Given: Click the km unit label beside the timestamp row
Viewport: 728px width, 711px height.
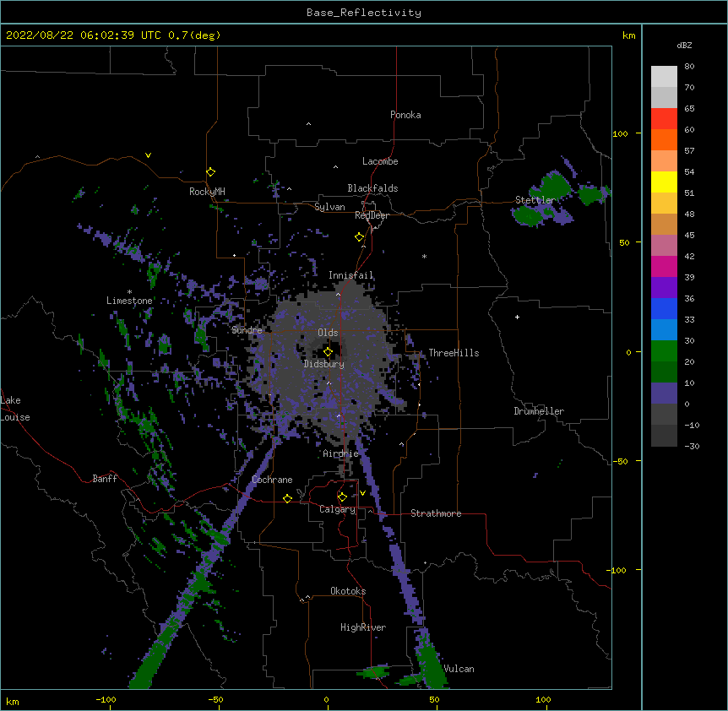Looking at the screenshot, I should pos(628,35).
